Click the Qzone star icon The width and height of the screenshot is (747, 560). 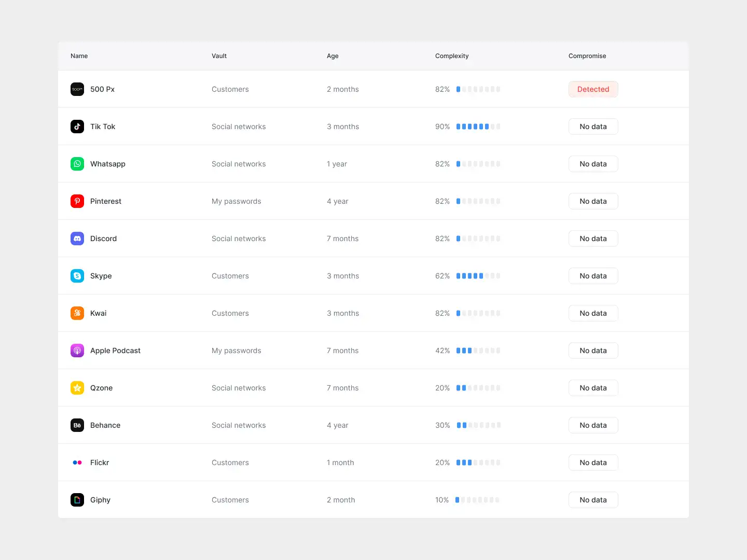77,388
